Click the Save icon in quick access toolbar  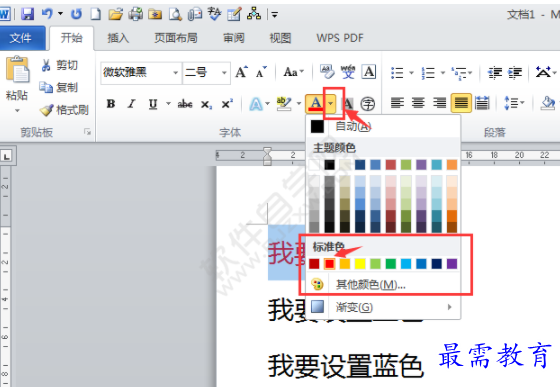27,14
